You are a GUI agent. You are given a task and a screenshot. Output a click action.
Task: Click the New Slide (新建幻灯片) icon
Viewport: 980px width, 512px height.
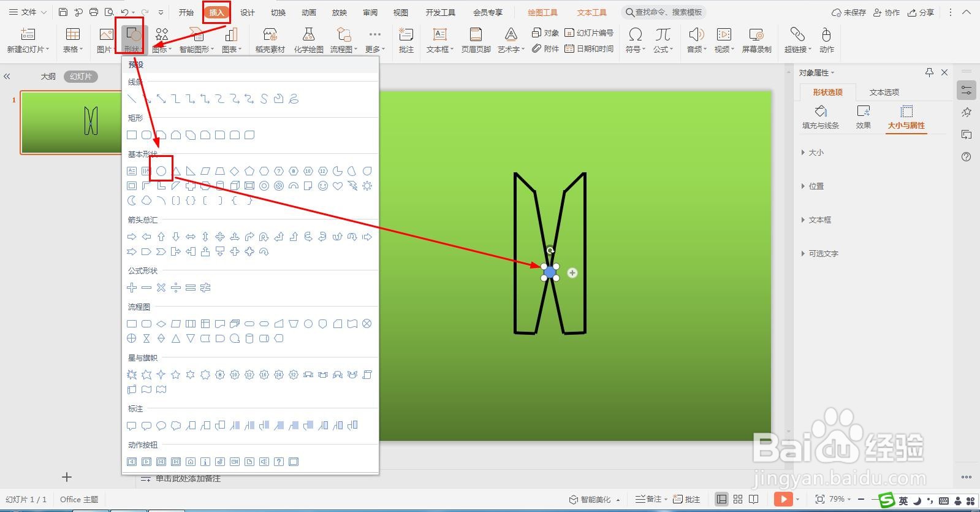pyautogui.click(x=28, y=35)
